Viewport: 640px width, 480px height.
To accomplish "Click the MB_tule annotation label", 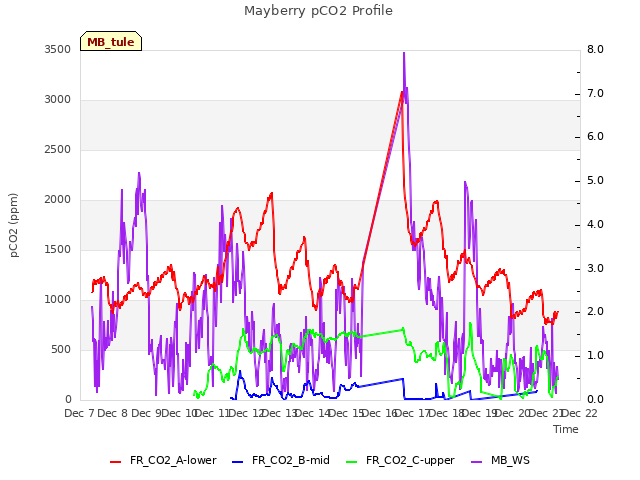I will (111, 41).
